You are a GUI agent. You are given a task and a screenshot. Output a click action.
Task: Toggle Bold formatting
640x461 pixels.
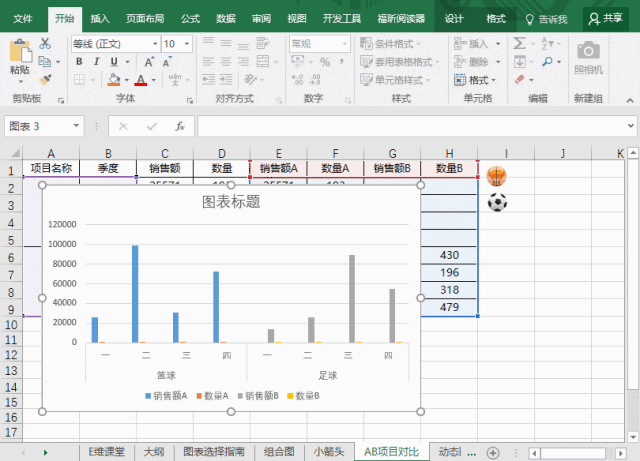click(x=79, y=62)
